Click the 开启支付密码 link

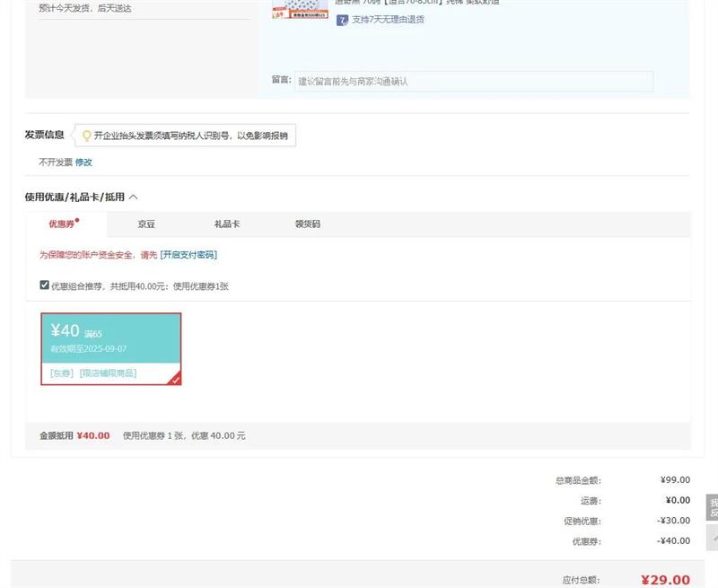coord(188,255)
